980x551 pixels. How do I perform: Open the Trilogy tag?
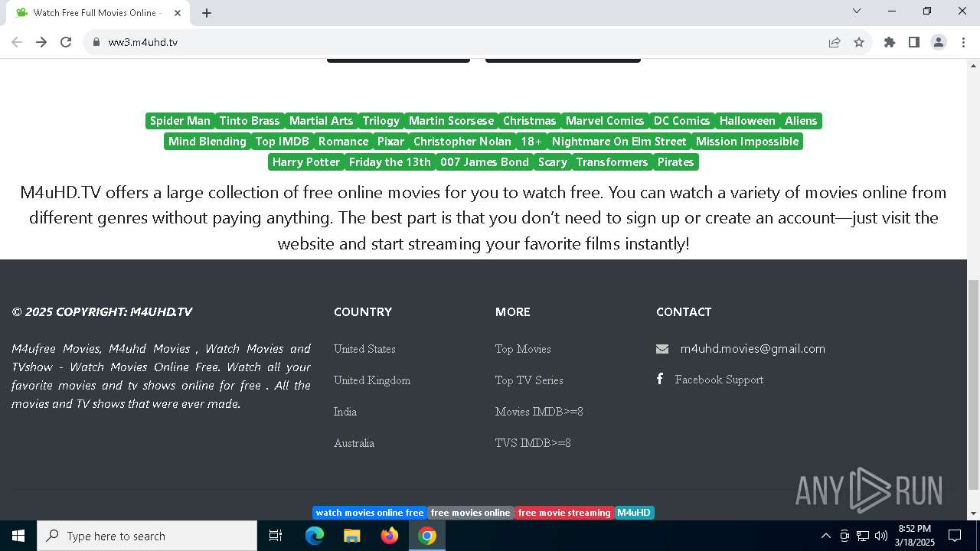(381, 121)
